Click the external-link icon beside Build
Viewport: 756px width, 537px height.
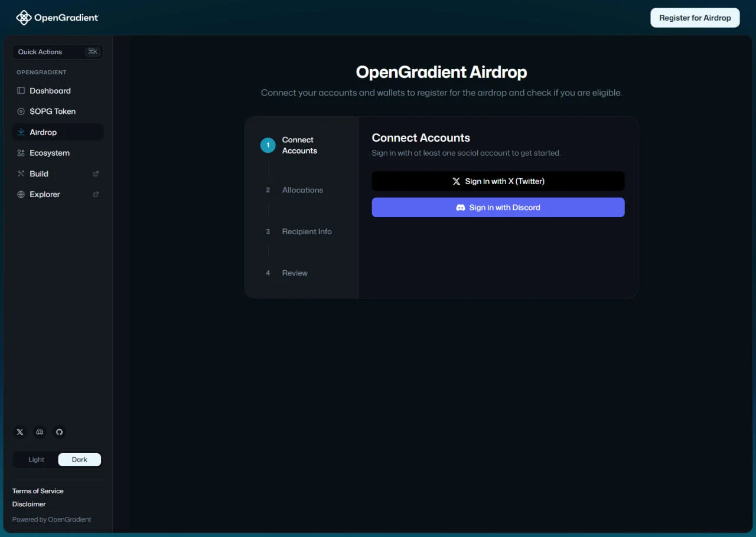pos(96,173)
